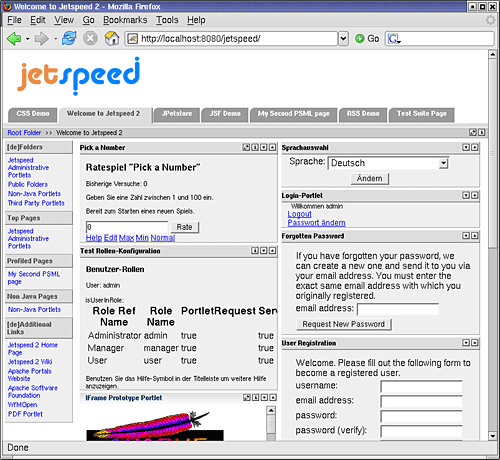The width and height of the screenshot is (500, 460).
Task: Click the page scrollbar down arrow
Action: 493,436
